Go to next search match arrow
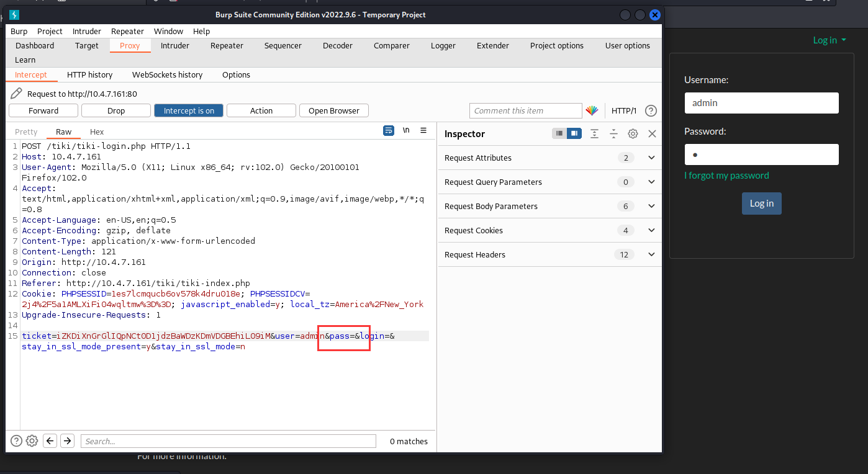Viewport: 868px width, 474px height. coord(68,441)
